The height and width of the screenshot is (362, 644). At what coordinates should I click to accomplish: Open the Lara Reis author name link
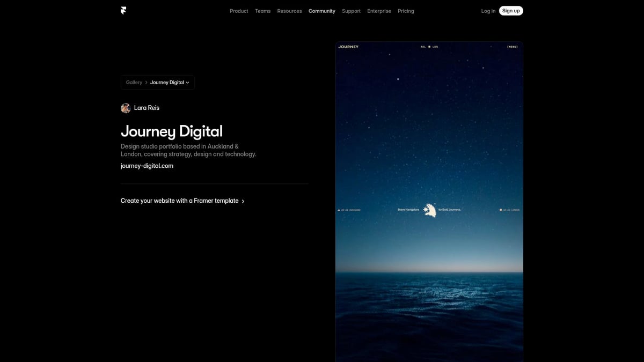click(147, 108)
